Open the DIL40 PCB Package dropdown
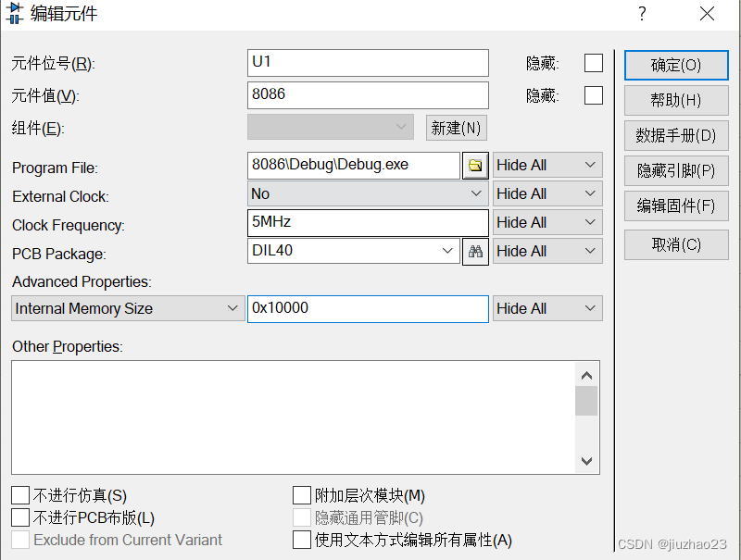 point(449,251)
